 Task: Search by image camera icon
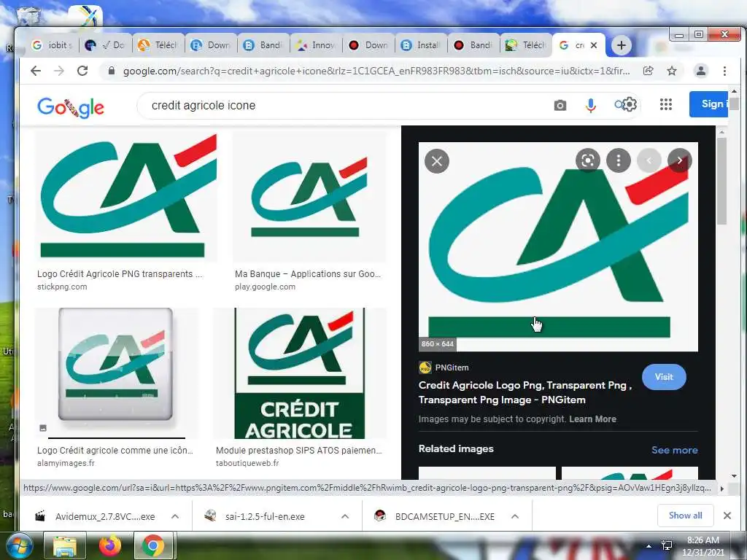coord(560,105)
